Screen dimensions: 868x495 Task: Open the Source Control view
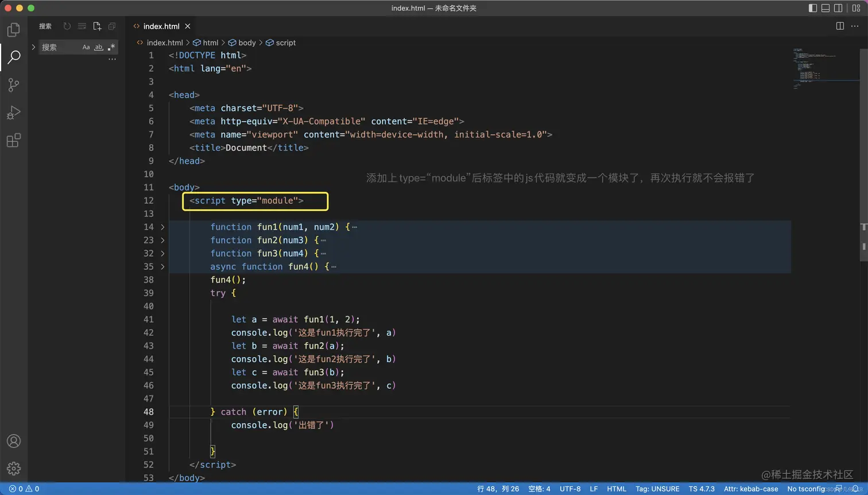click(14, 85)
